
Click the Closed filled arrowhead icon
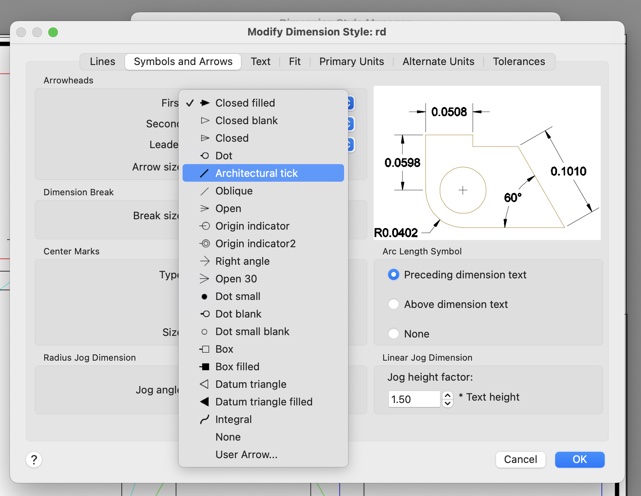pyautogui.click(x=205, y=103)
